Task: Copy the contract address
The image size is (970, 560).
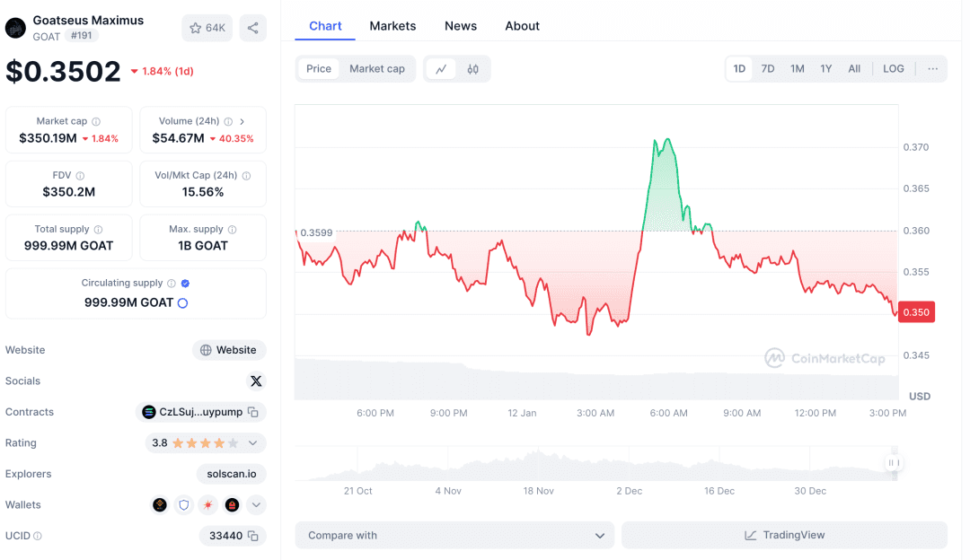Action: (x=253, y=412)
